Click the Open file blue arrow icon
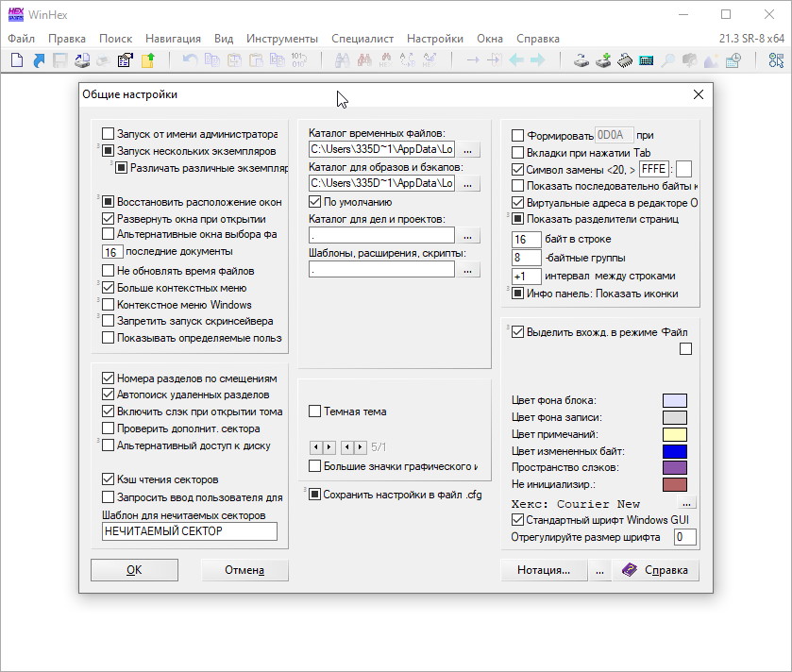The height and width of the screenshot is (672, 792). (x=39, y=60)
